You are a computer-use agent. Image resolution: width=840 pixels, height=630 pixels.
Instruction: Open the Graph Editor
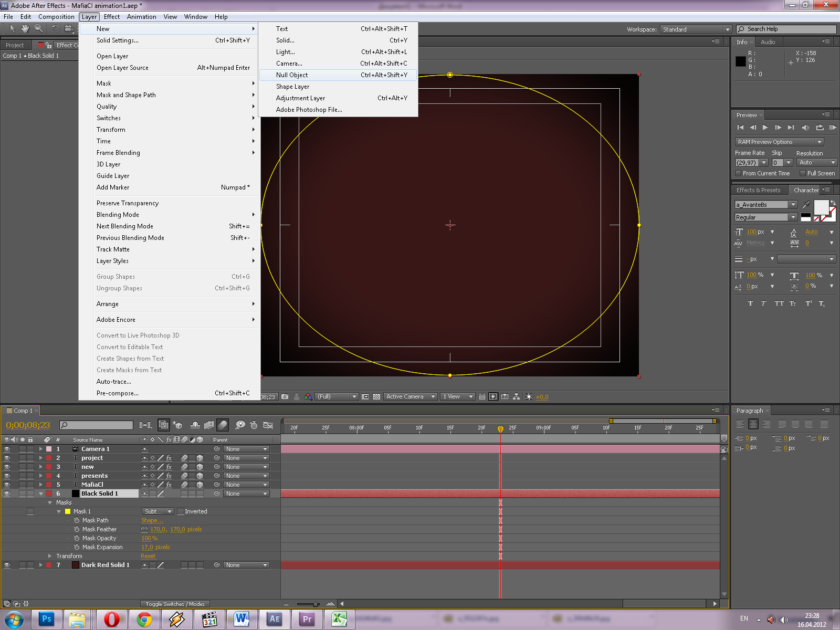(x=268, y=425)
